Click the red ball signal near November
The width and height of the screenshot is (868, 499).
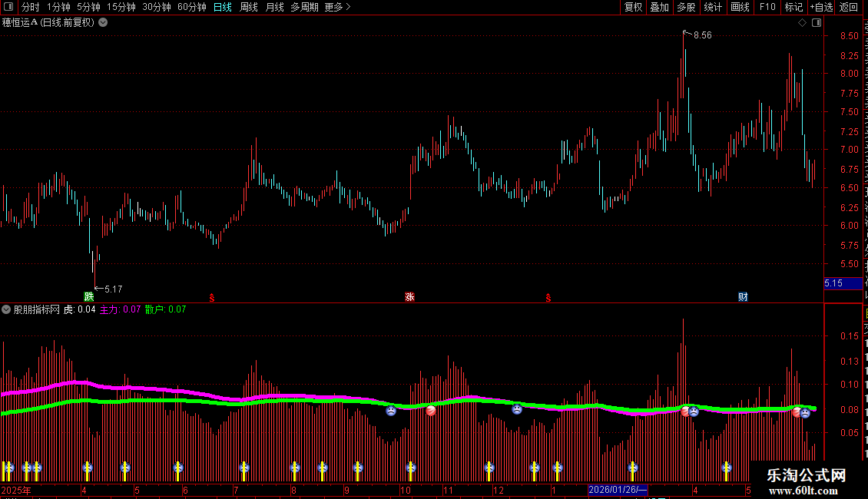click(x=431, y=411)
